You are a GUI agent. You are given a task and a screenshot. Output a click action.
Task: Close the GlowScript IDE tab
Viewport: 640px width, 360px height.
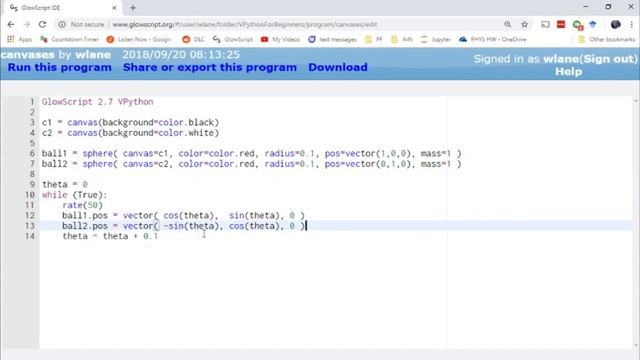point(114,8)
